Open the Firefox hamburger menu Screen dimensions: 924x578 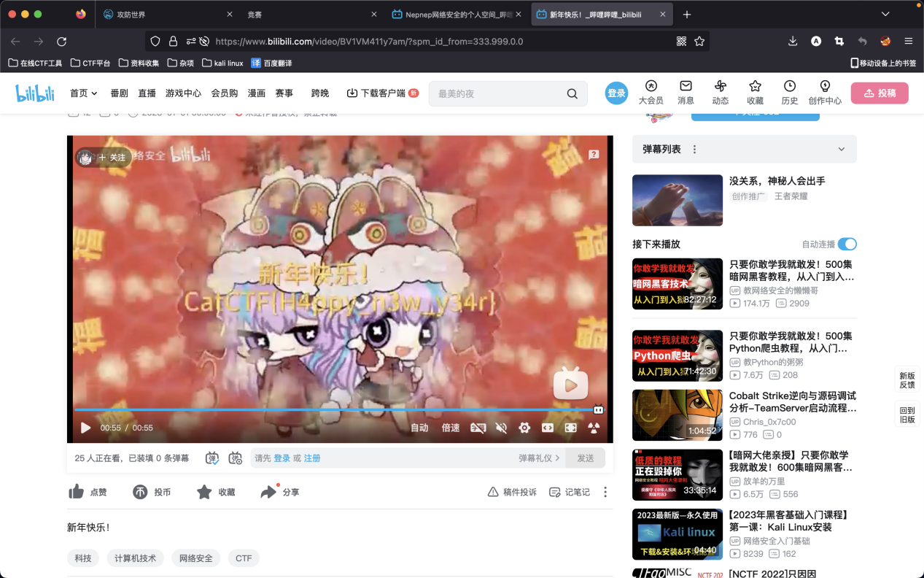coord(909,42)
